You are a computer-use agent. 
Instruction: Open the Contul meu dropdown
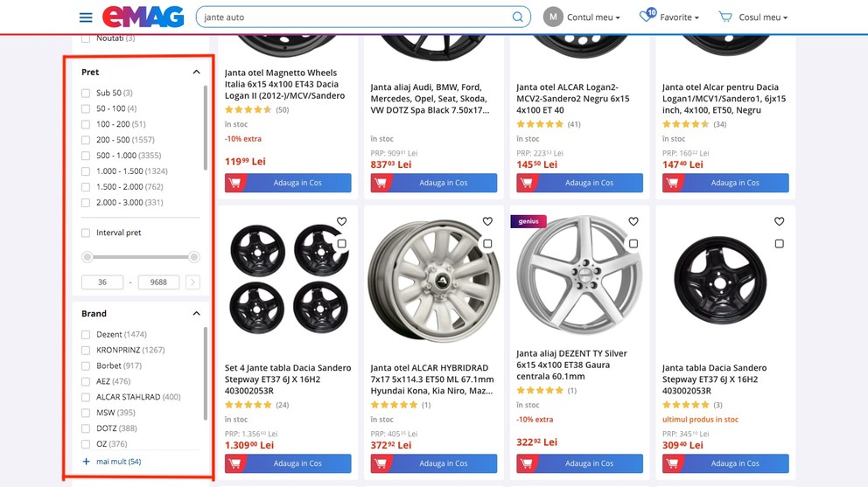(582, 17)
